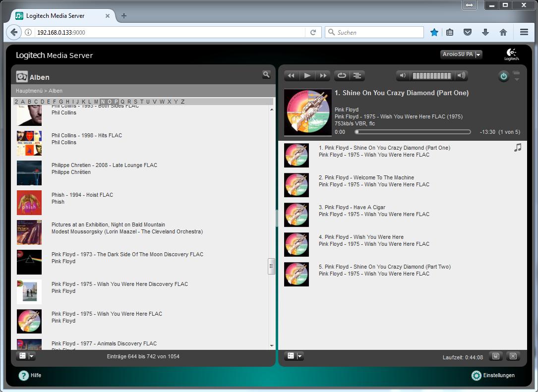Open search in the Alben panel

point(266,74)
